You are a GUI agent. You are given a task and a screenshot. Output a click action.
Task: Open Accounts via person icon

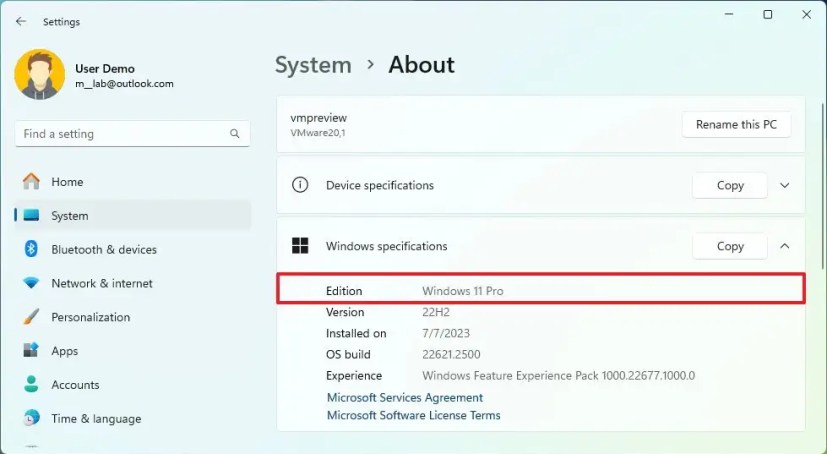click(x=31, y=384)
